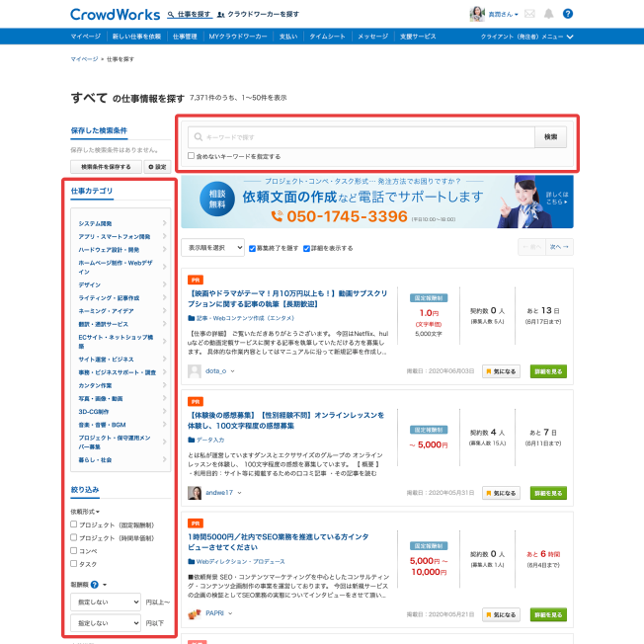Uncheck the 募集終了を隠す checkbox
The height and width of the screenshot is (644, 644).
pyautogui.click(x=253, y=248)
